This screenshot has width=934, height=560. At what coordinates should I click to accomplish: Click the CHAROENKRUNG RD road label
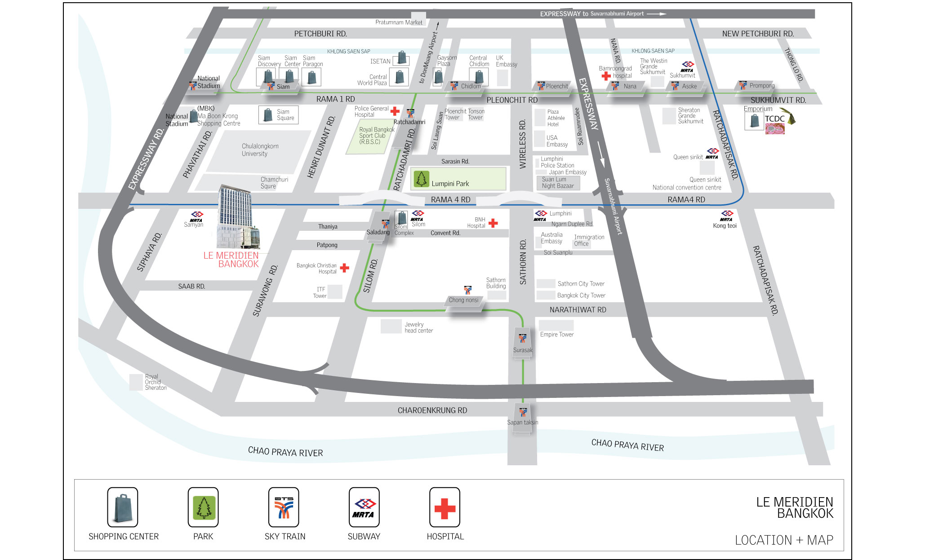pos(432,410)
